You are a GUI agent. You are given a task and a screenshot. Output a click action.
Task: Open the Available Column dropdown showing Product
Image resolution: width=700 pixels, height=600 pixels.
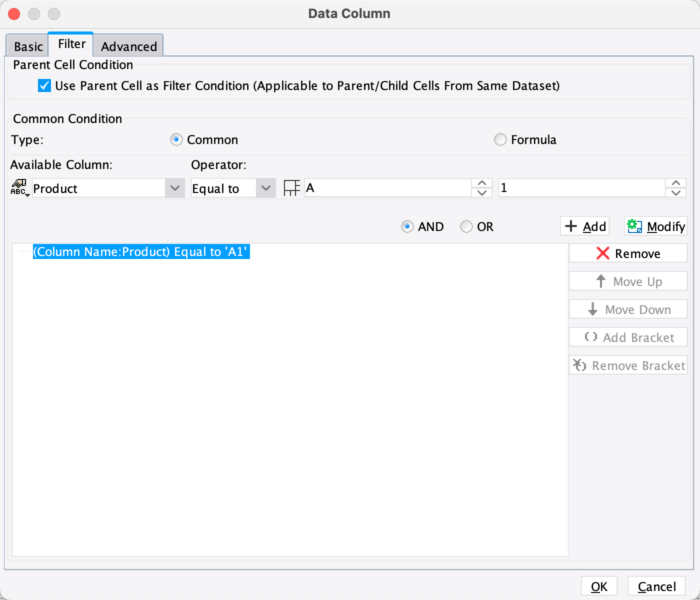pyautogui.click(x=174, y=188)
